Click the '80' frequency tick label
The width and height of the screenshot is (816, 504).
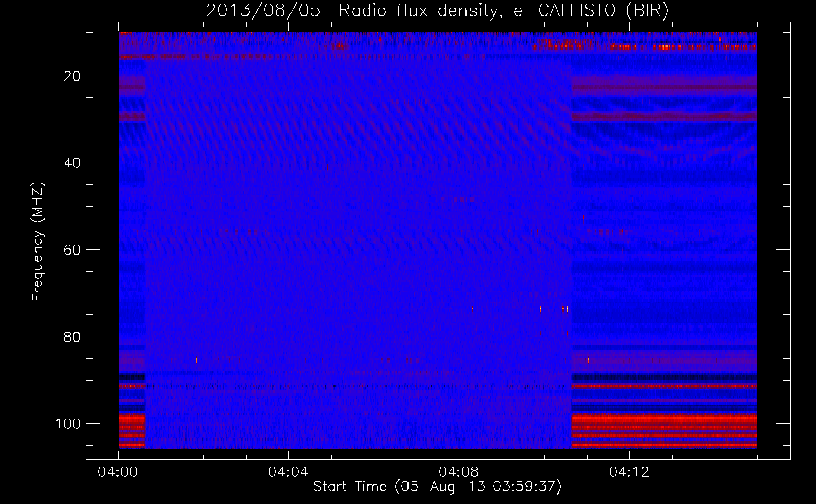72,337
